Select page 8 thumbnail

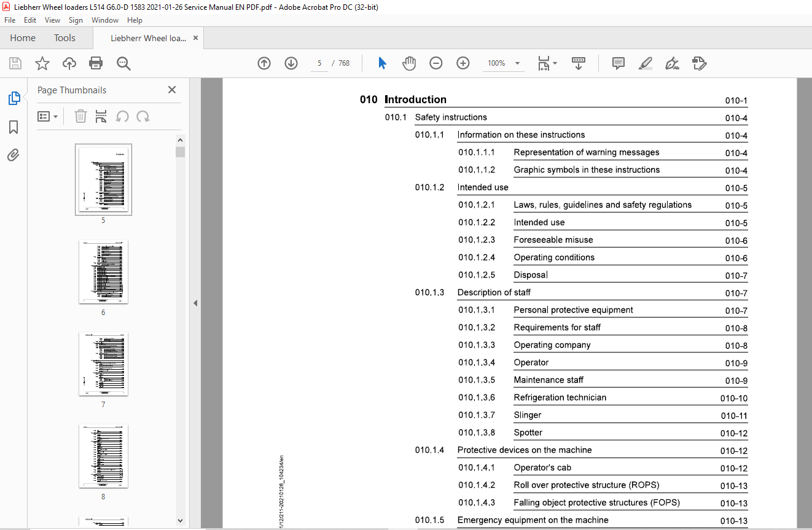tap(103, 456)
